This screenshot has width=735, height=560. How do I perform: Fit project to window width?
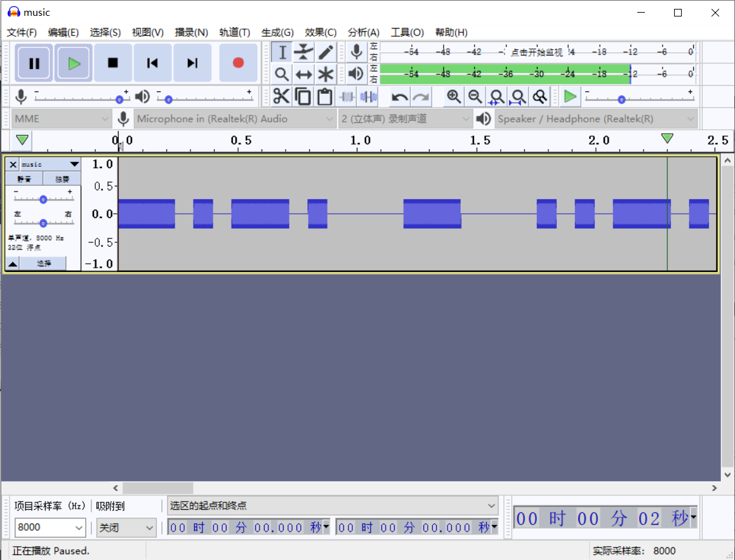[518, 96]
